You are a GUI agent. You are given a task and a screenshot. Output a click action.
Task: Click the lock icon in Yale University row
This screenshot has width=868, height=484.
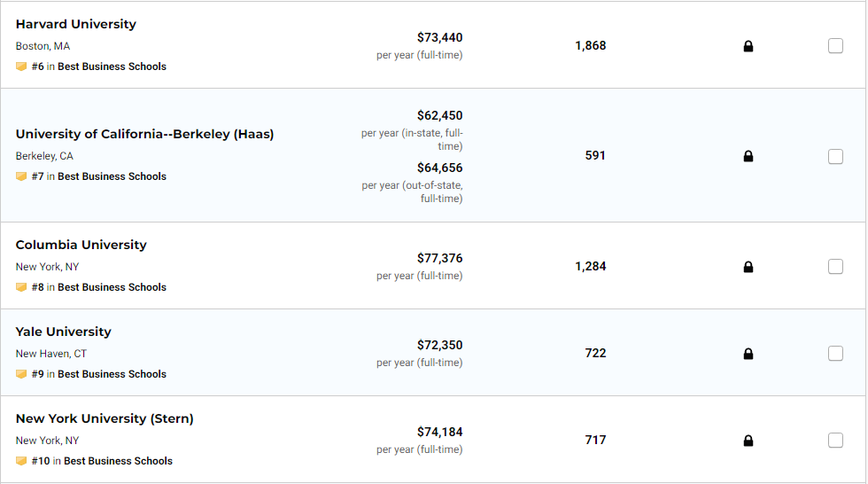(748, 354)
